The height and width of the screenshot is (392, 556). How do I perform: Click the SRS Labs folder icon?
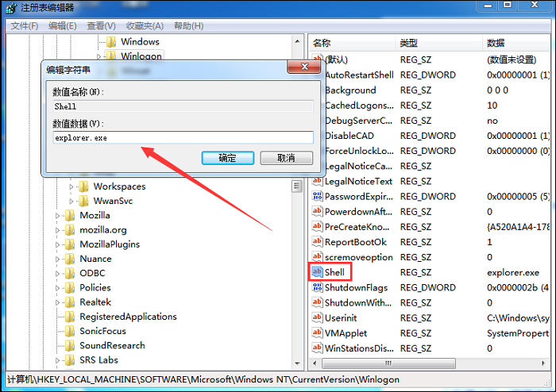(70, 359)
